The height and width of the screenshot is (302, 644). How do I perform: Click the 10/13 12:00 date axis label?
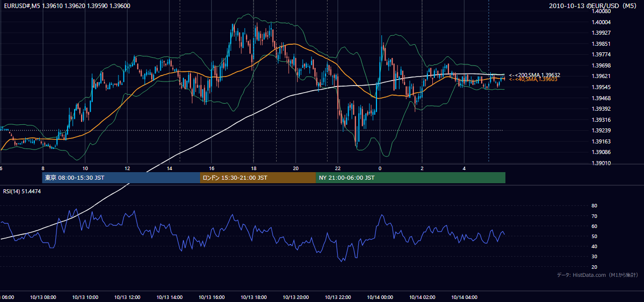click(127, 297)
